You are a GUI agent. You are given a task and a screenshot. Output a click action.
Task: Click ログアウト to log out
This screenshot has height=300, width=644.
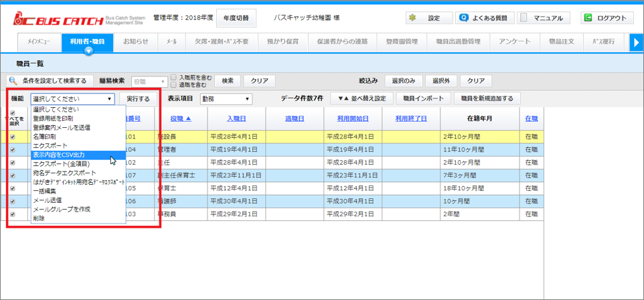pos(607,18)
